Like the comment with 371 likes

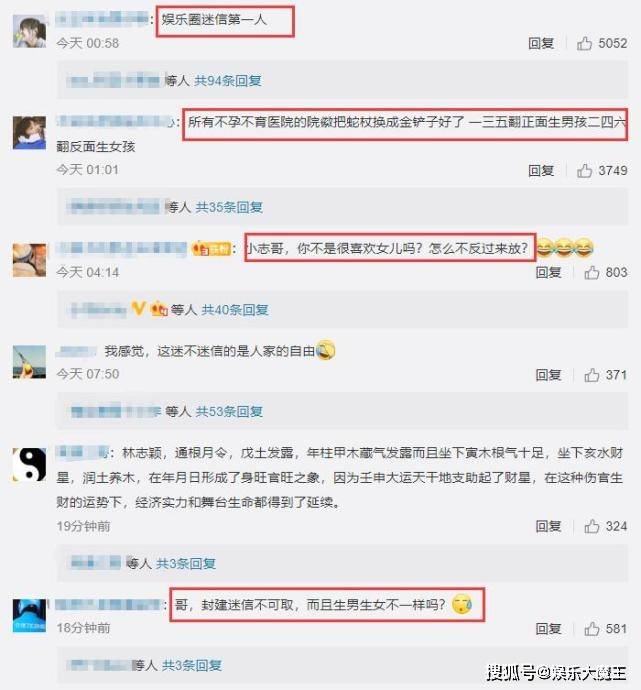pos(592,375)
